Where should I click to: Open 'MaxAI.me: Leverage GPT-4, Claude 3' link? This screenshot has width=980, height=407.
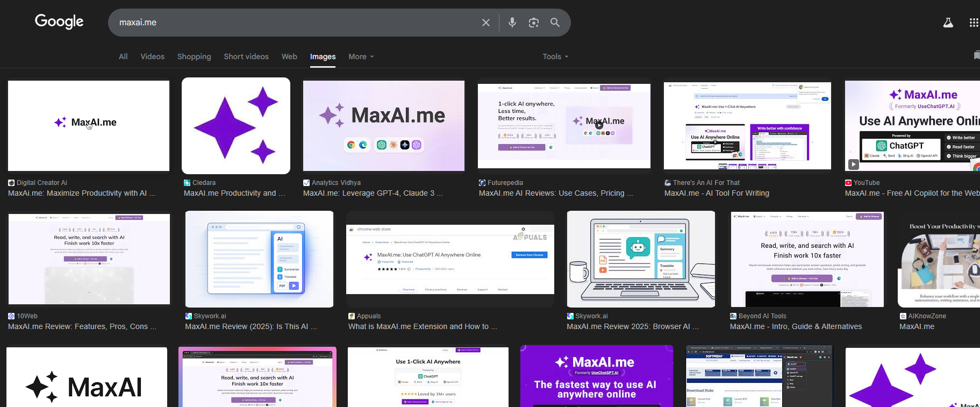click(x=373, y=193)
